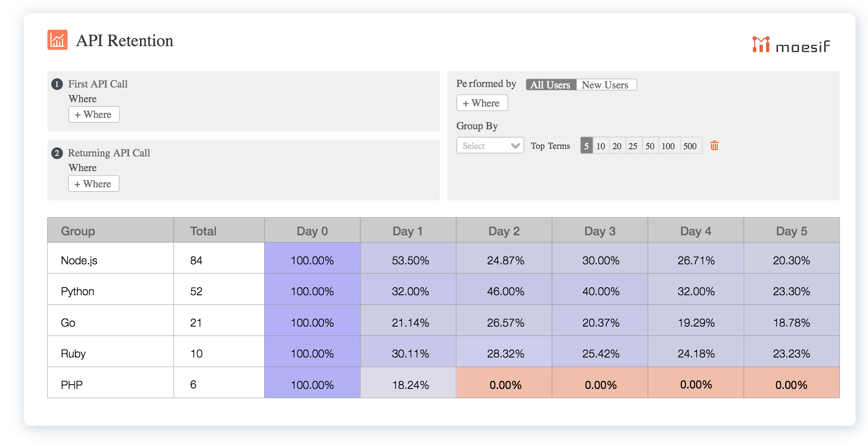Add Where filter to First API Call

94,115
